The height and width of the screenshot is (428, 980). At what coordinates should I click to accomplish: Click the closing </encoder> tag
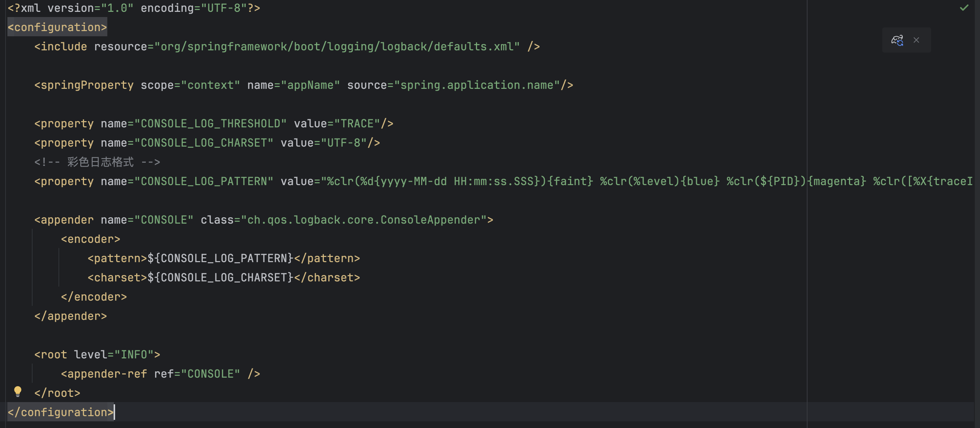[94, 297]
